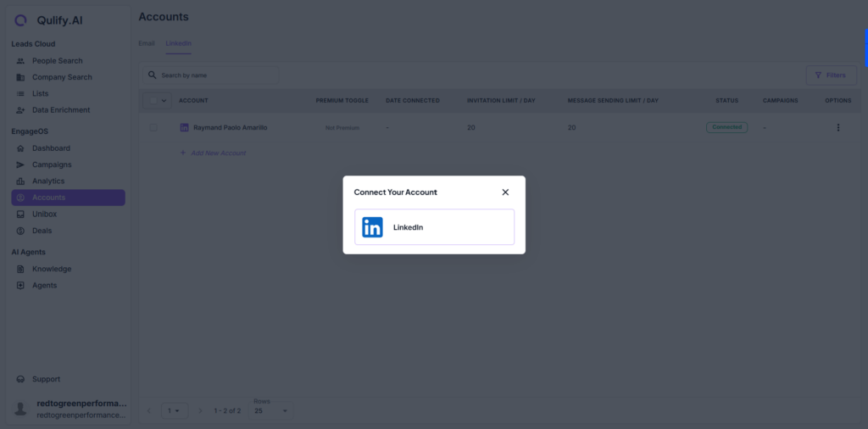Click the Agents icon in sidebar
Image resolution: width=868 pixels, height=429 pixels.
coord(20,286)
